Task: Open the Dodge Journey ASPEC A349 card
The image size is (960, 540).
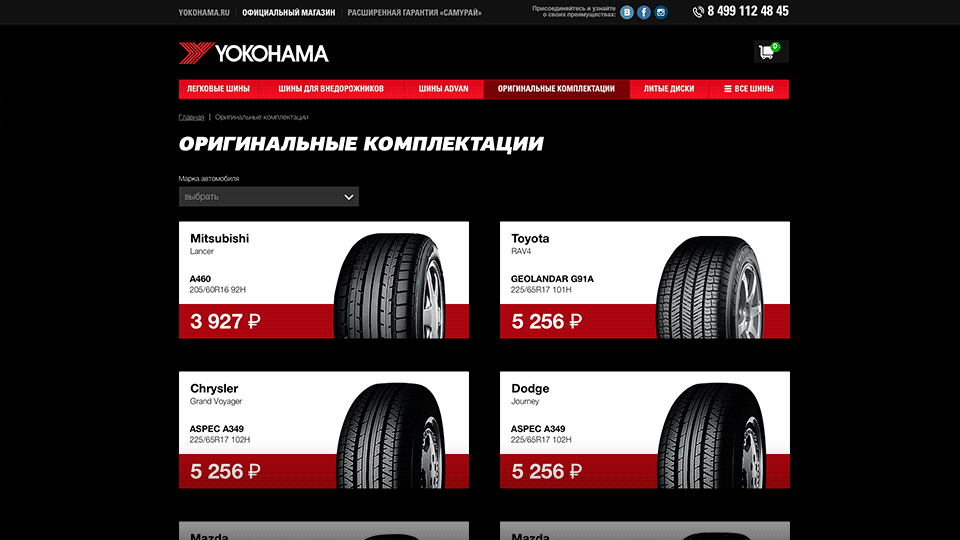Action: tap(645, 430)
